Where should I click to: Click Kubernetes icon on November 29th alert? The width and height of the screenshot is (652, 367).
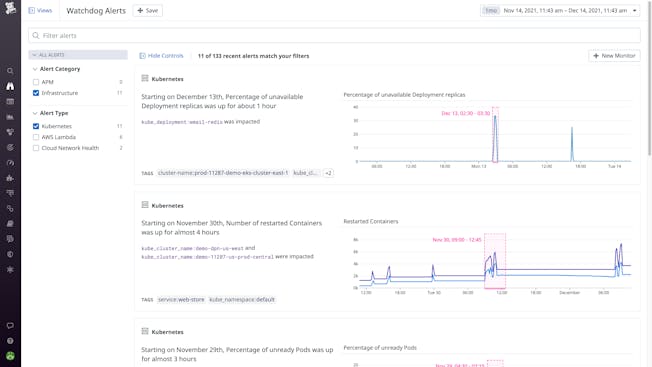point(145,331)
